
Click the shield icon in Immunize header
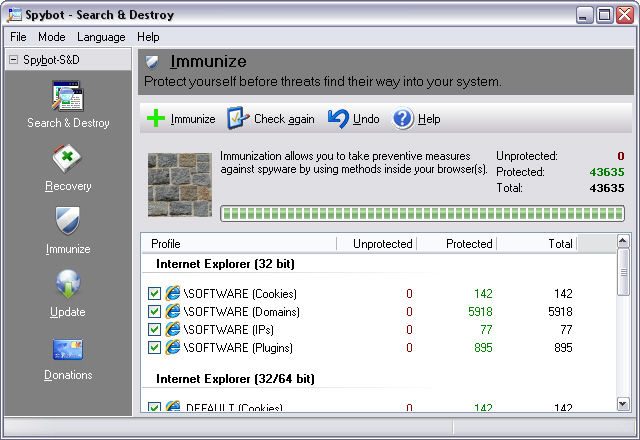[x=152, y=62]
